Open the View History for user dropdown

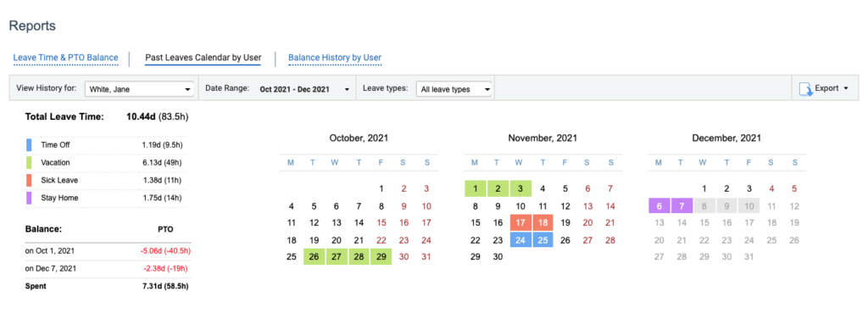tap(139, 88)
